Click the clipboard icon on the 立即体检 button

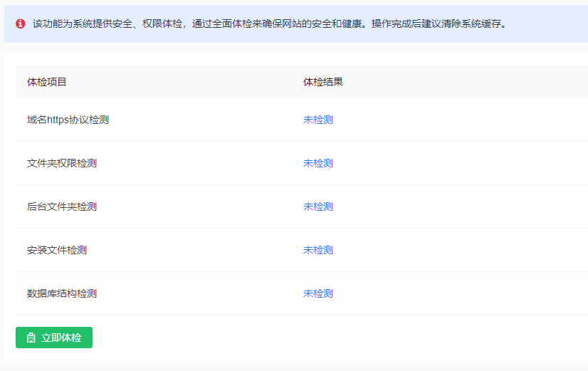pyautogui.click(x=31, y=338)
